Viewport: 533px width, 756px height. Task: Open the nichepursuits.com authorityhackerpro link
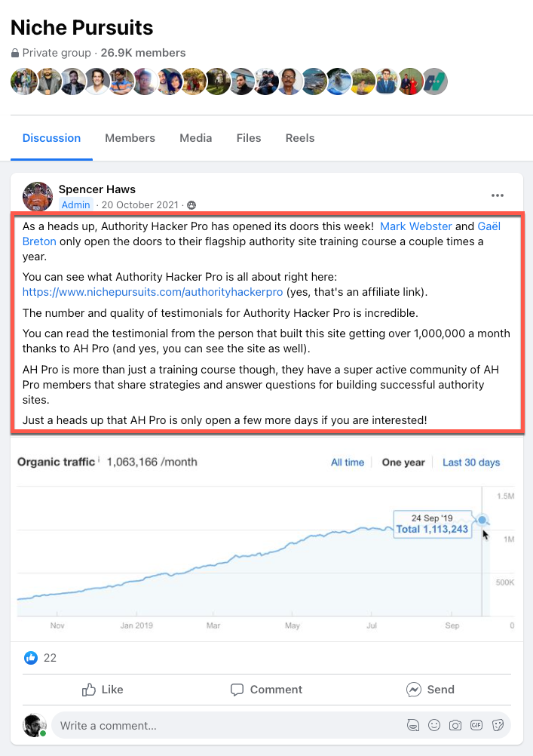[x=152, y=292]
